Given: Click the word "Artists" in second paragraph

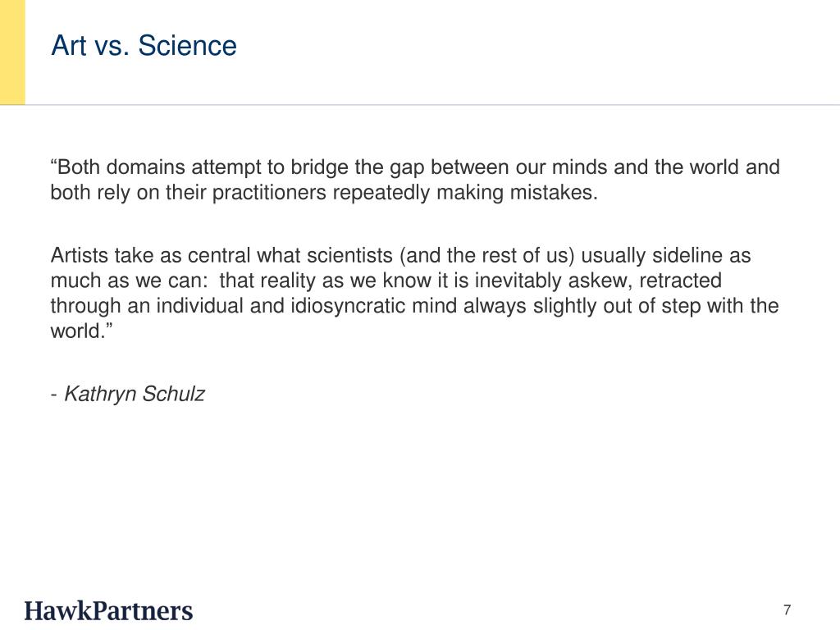Looking at the screenshot, I should pos(80,256).
